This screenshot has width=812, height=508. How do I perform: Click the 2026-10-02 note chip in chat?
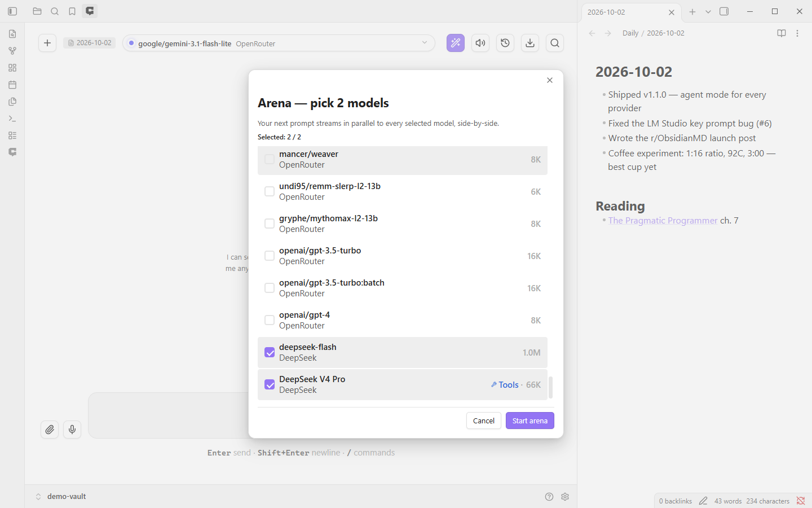[90, 43]
